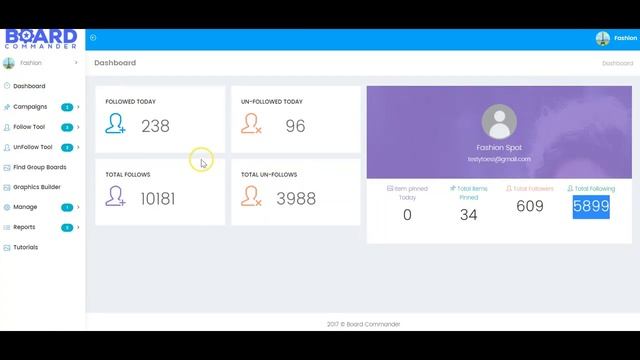Expand Campaigns submenu chevron
This screenshot has height=360, width=640.
78,107
